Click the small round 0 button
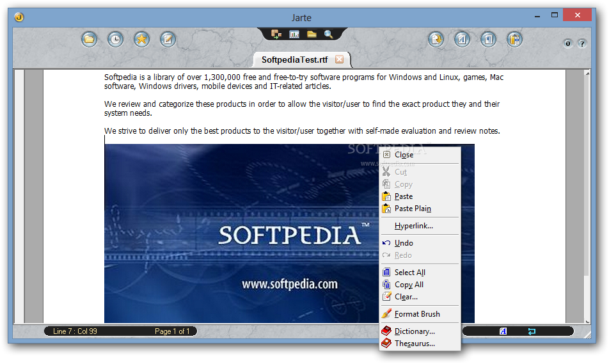Image resolution: width=609 pixels, height=364 pixels. pyautogui.click(x=568, y=44)
